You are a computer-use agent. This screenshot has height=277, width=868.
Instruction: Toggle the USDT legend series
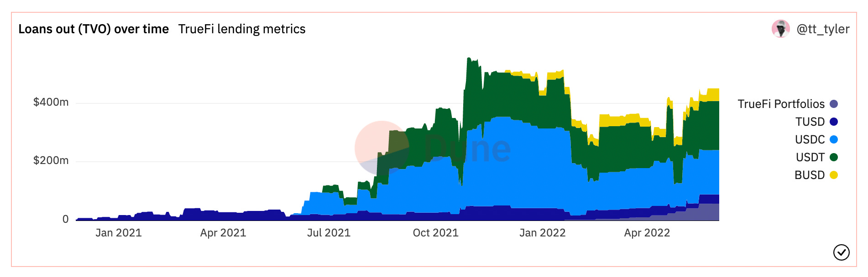816,157
